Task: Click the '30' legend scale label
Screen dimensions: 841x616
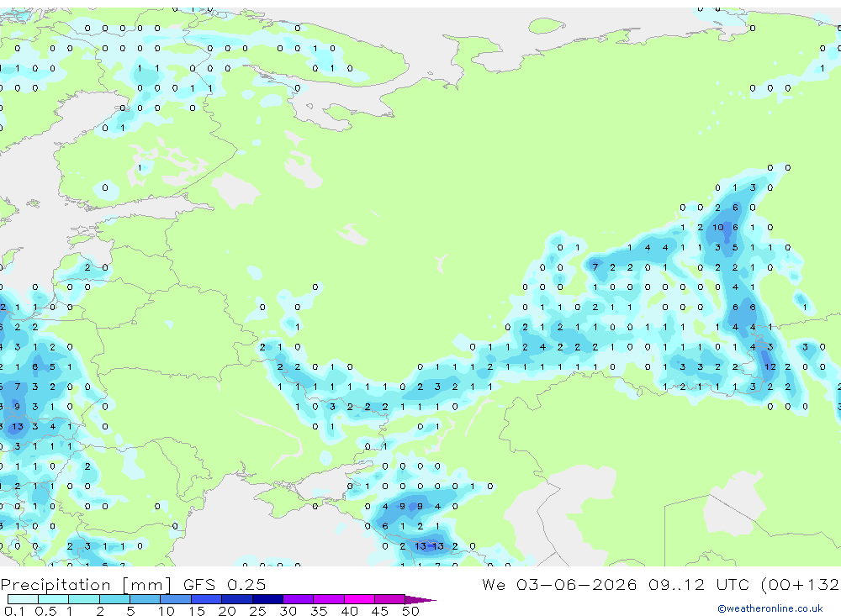Action: point(288,611)
